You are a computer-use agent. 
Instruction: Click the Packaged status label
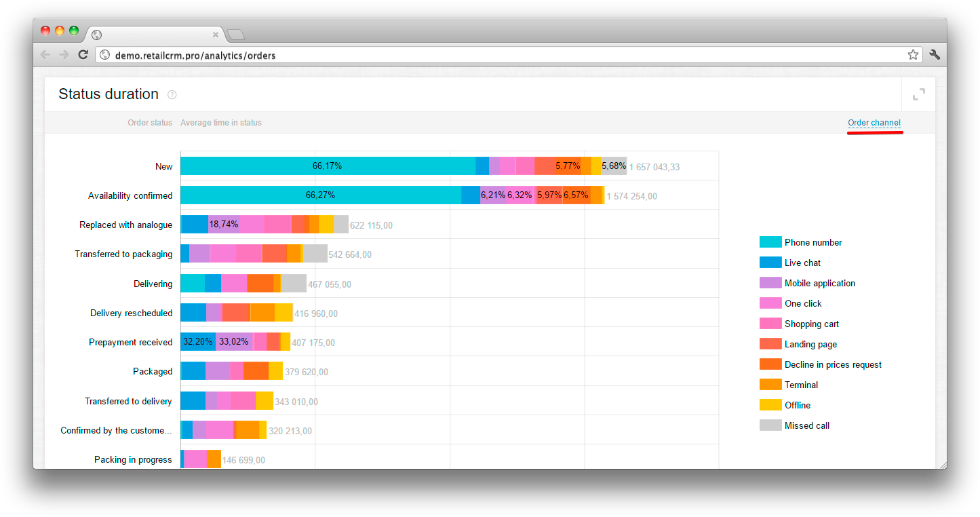click(x=153, y=372)
